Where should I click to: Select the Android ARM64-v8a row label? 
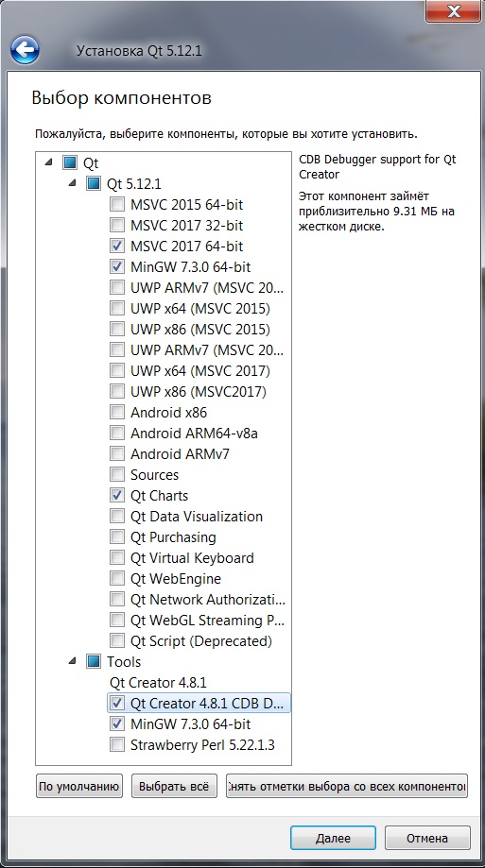(x=194, y=434)
